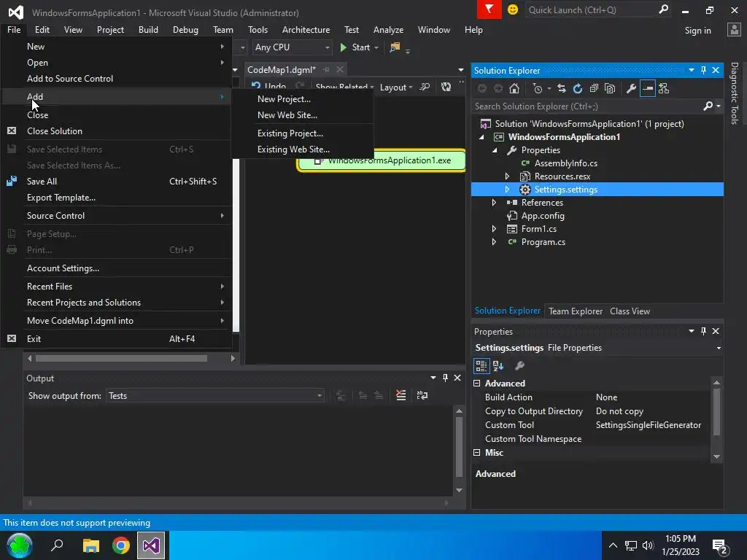747x560 pixels.
Task: Expand the References node
Action: tap(494, 203)
